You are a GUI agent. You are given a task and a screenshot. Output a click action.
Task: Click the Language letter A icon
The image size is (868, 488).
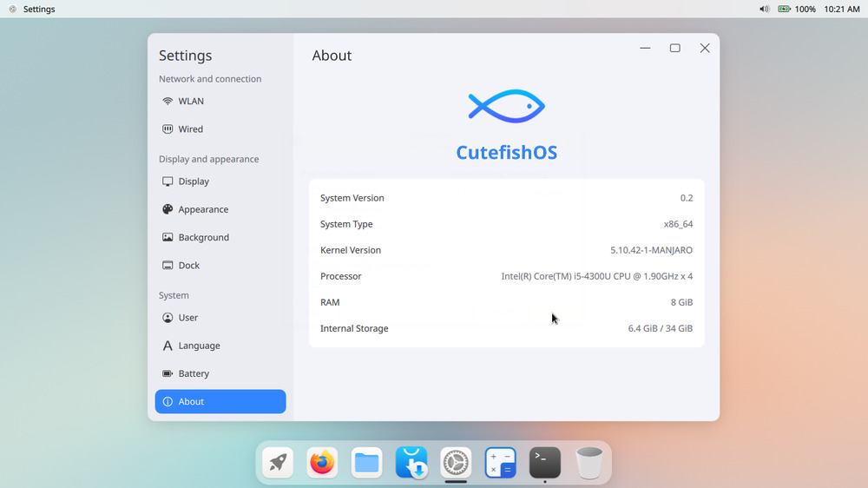168,346
